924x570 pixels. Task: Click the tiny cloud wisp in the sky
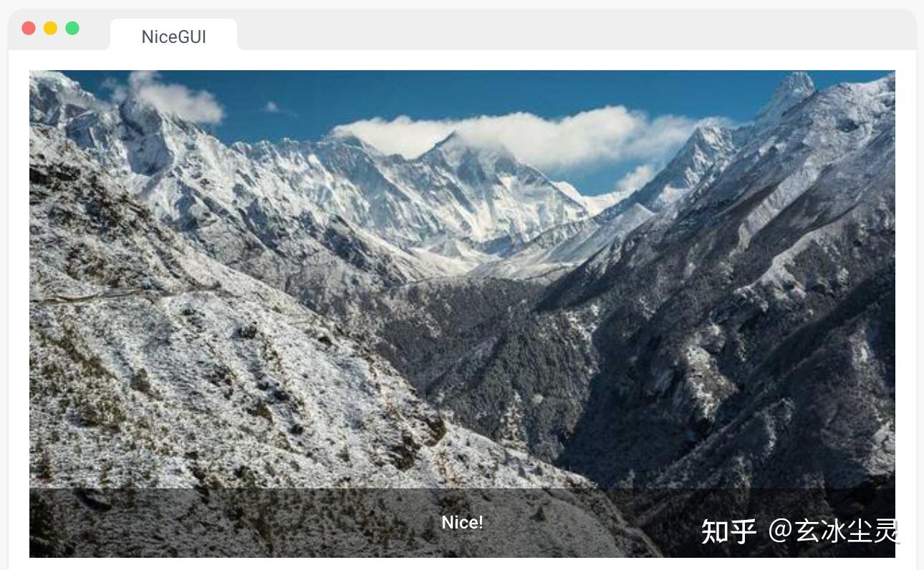click(x=272, y=107)
